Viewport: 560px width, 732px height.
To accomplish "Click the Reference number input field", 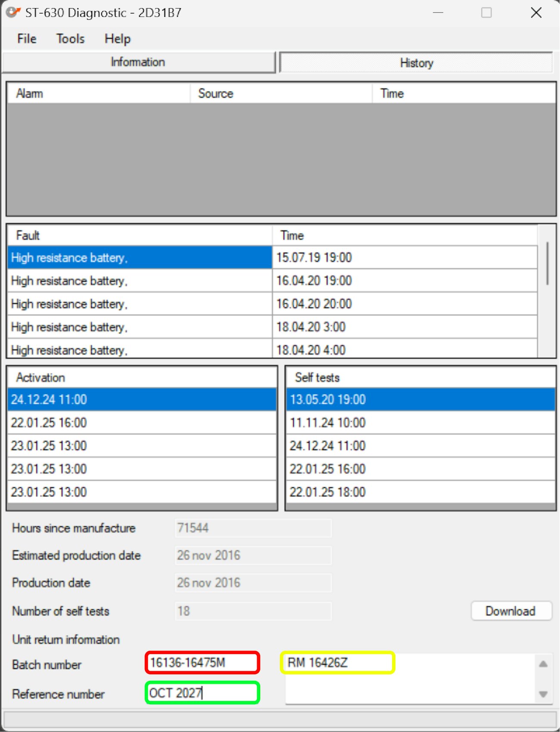I will (202, 693).
